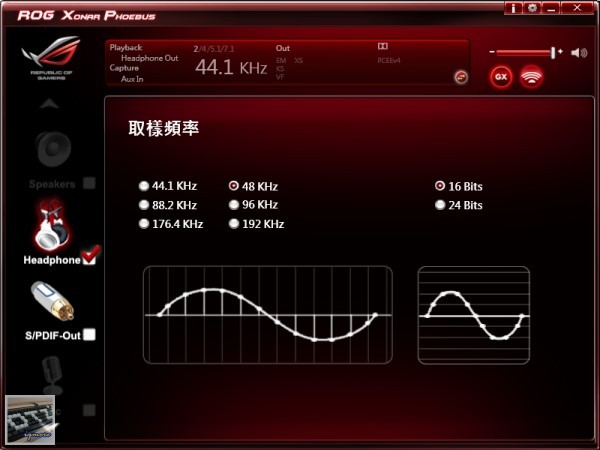Select the Speakers device icon

pyautogui.click(x=54, y=149)
